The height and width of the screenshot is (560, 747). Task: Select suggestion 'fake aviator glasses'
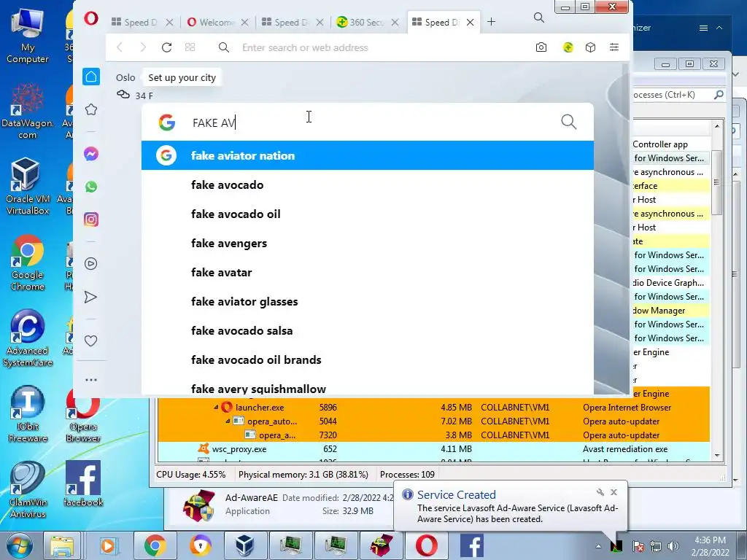[368, 301]
